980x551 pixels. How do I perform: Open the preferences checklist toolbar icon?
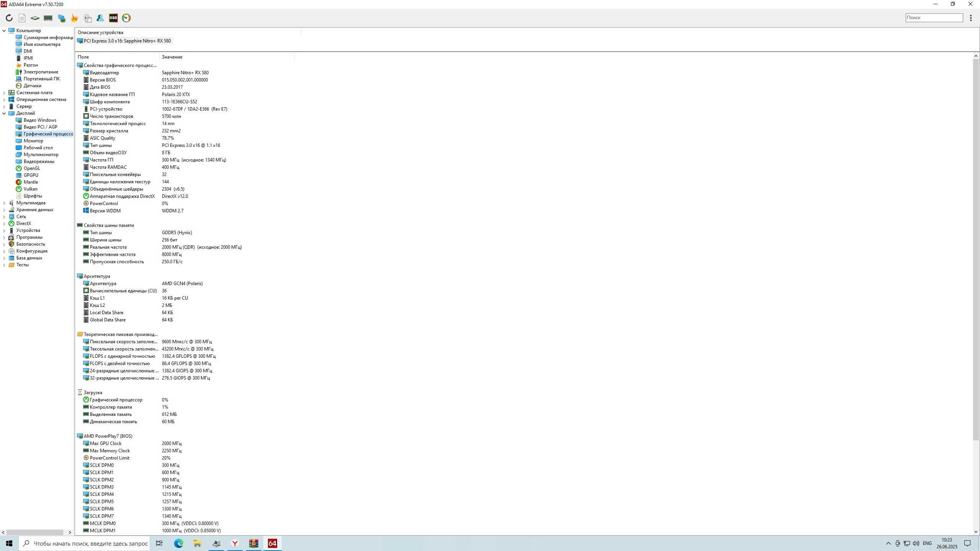[88, 18]
